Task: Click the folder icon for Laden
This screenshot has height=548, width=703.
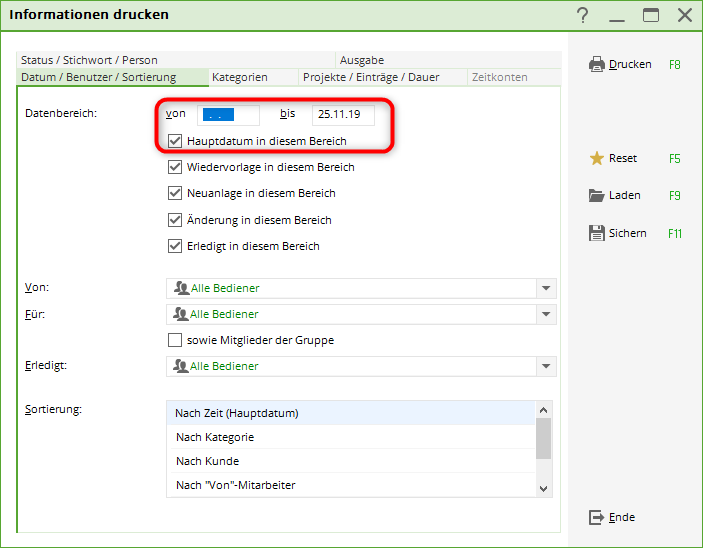Action: pyautogui.click(x=597, y=195)
